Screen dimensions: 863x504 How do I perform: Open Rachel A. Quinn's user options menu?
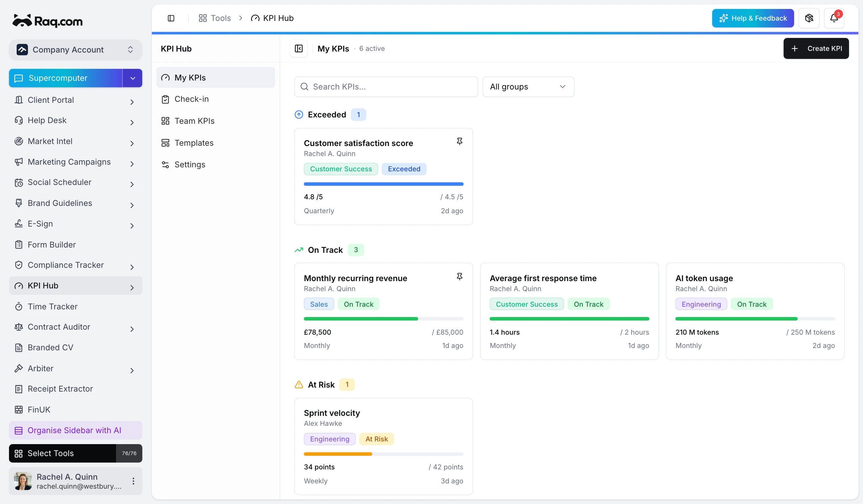tap(133, 481)
